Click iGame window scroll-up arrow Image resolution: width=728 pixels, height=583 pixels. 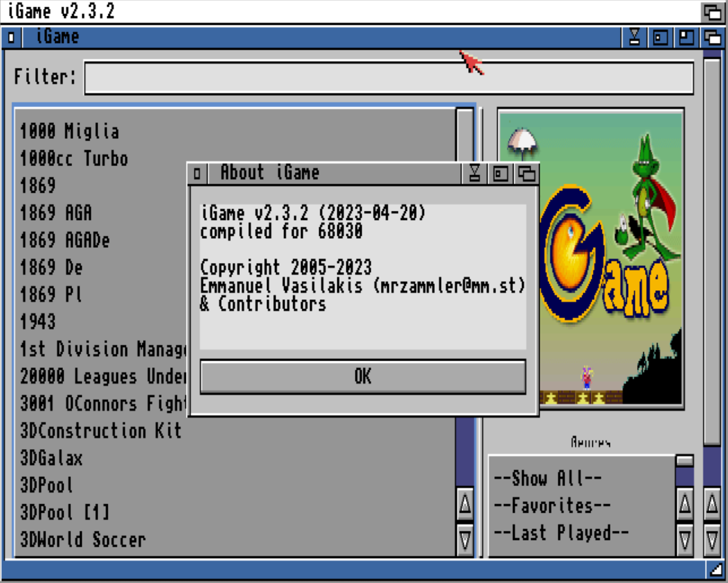[712, 504]
